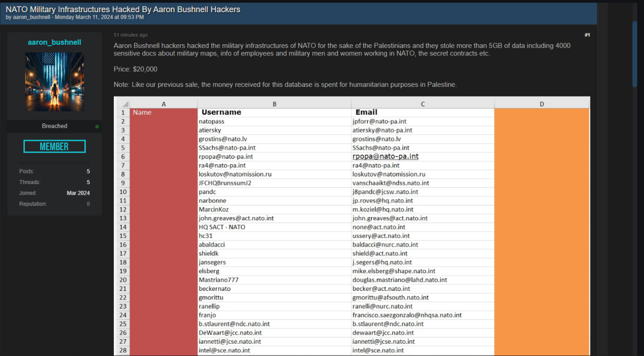Screen dimensions: 644x356
Task: Click the '51 minutes ago' timestamp
Action: 131,35
